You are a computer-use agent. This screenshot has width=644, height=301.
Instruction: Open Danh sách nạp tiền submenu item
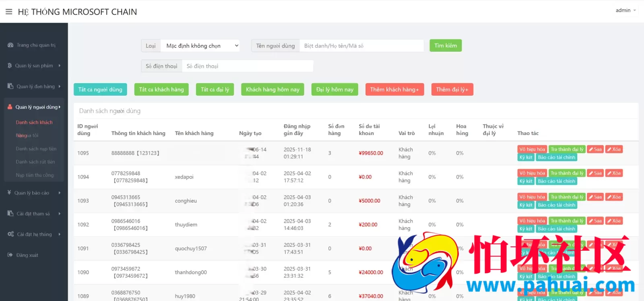click(x=36, y=149)
